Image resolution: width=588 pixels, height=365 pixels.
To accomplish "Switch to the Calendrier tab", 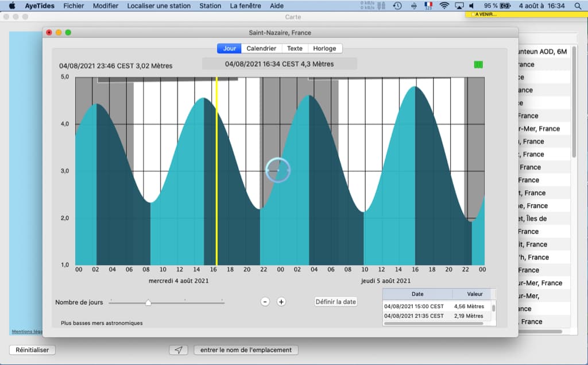I will click(261, 48).
